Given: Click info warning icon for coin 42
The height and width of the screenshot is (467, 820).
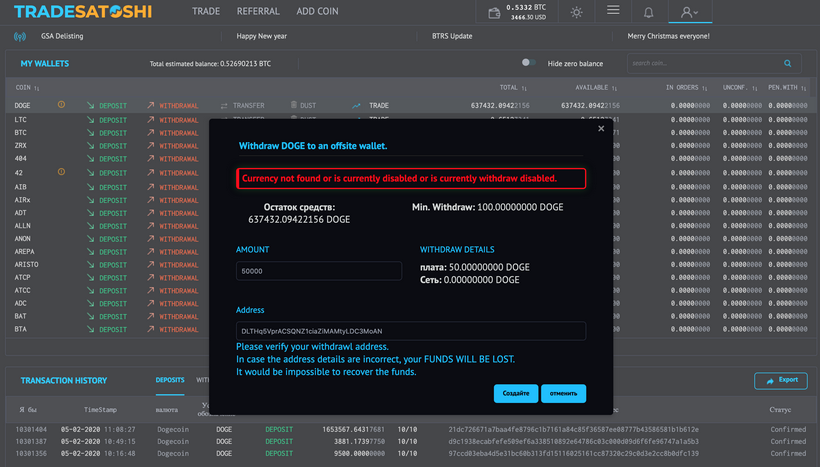Looking at the screenshot, I should click(61, 172).
